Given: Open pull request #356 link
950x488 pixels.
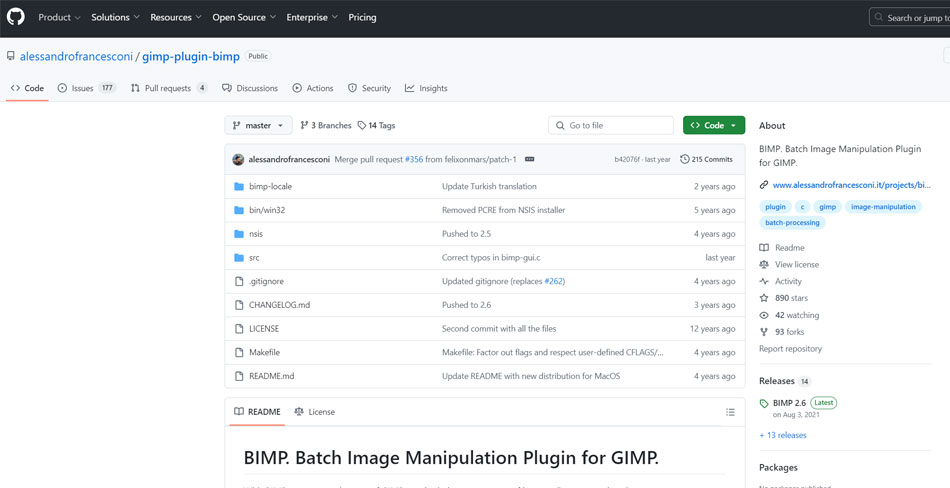Looking at the screenshot, I should coord(414,159).
